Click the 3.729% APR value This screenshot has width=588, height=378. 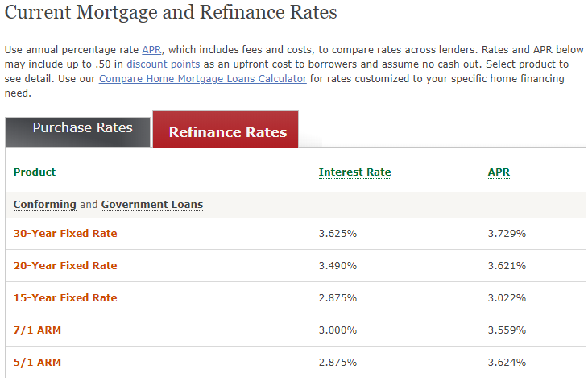pos(507,234)
